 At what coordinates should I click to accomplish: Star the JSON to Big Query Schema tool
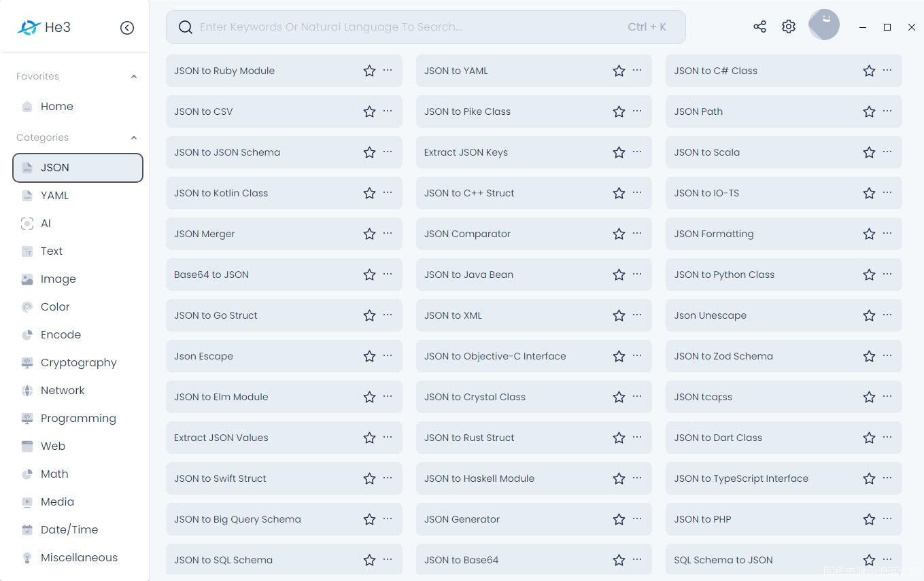(369, 519)
